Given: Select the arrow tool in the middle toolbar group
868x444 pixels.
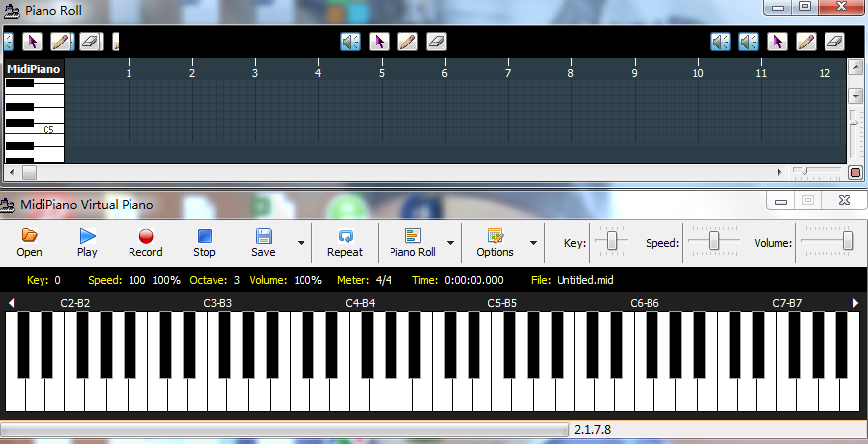Looking at the screenshot, I should [379, 42].
